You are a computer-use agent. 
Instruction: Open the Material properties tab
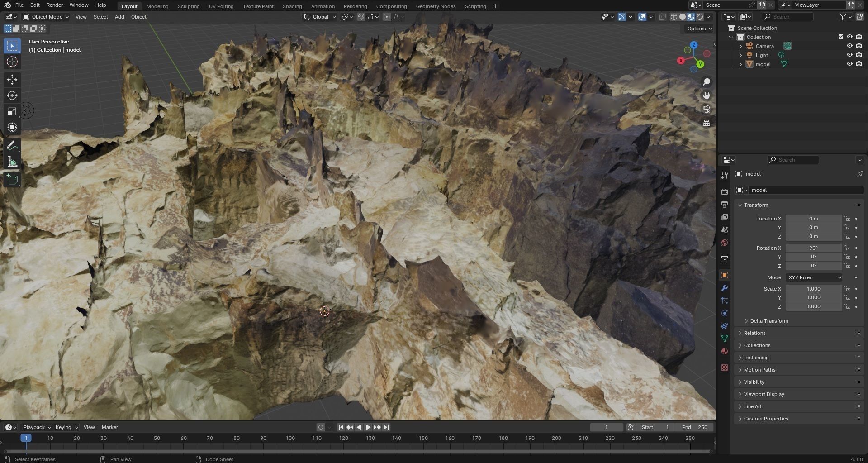tap(725, 351)
